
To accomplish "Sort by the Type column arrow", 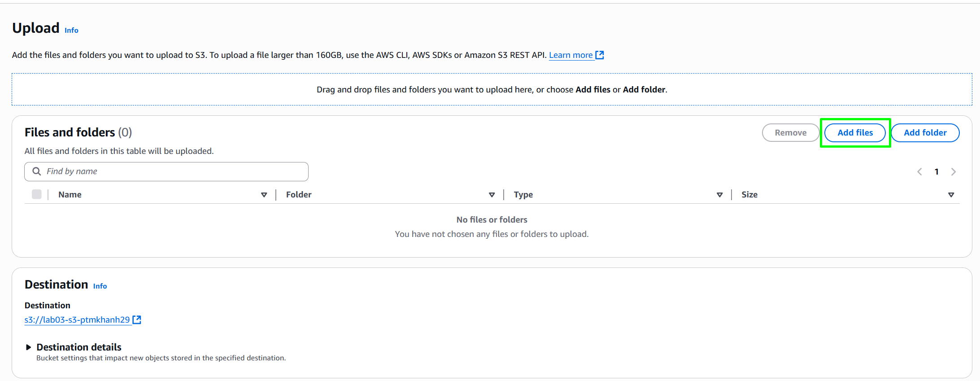I will pos(720,195).
